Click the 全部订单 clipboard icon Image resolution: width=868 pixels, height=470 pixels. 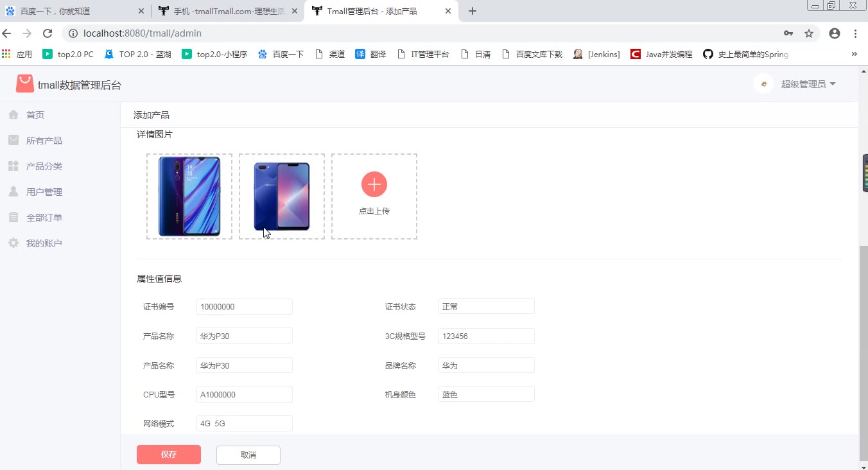pos(13,217)
